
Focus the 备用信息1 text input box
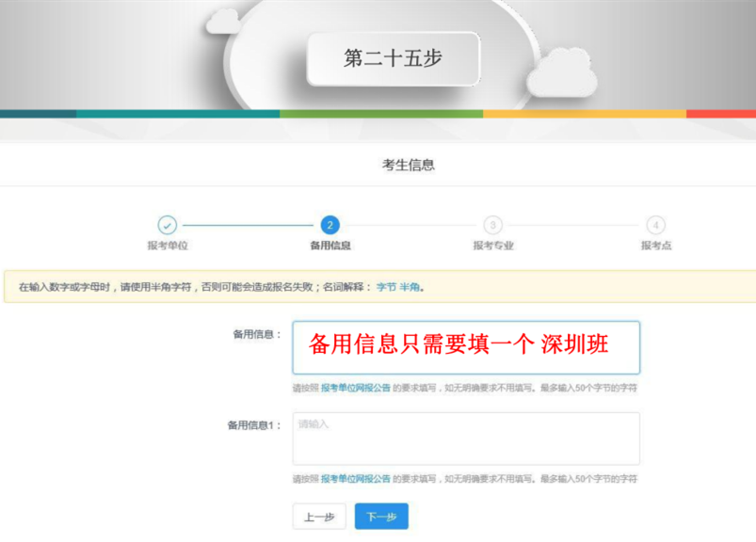pos(466,438)
